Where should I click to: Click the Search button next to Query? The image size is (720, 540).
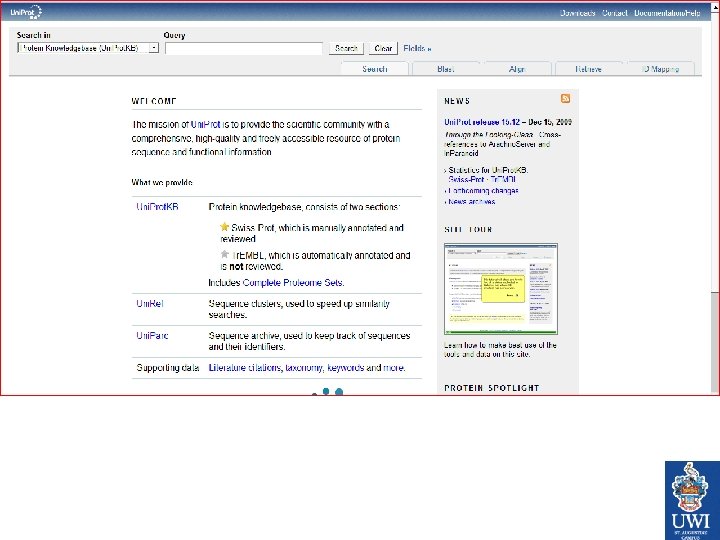point(346,48)
